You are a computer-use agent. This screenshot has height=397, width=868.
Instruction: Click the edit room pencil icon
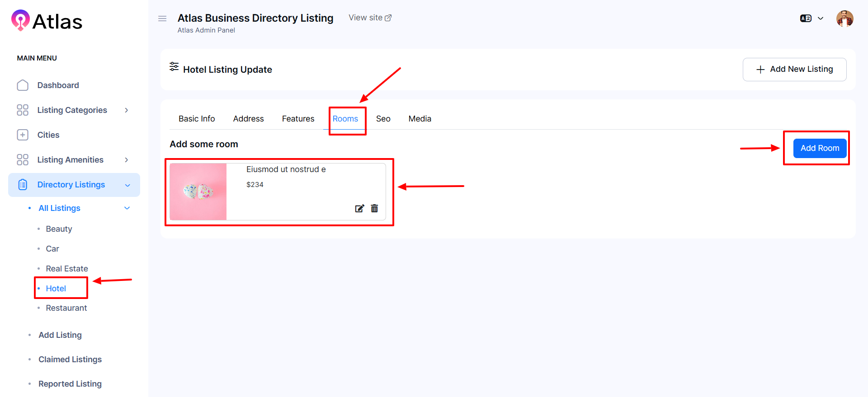coord(359,208)
